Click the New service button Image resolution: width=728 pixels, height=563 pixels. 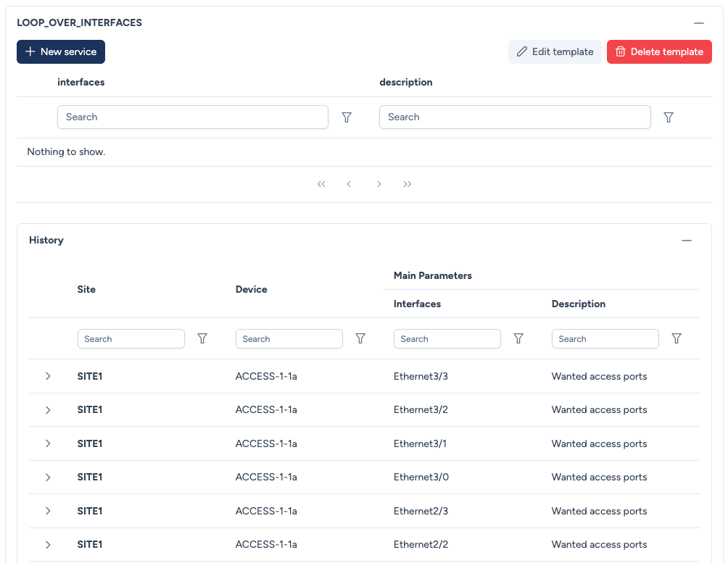pos(61,51)
